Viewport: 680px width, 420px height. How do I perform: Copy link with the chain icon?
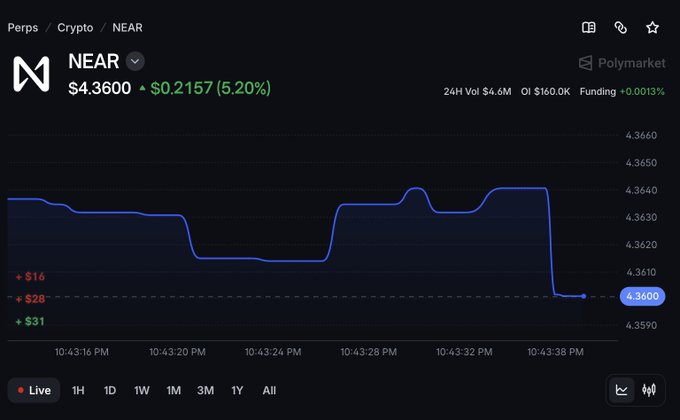coord(621,28)
